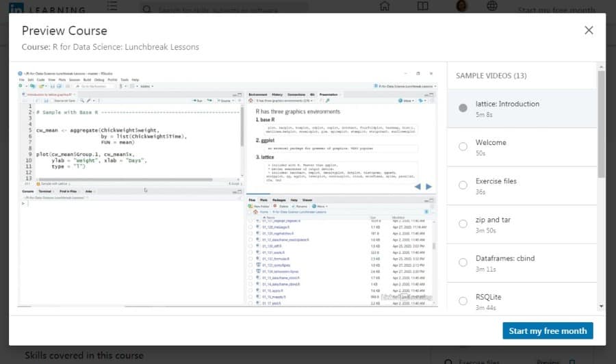The image size is (616, 364).
Task: Open the RSQLite sample video title
Action: click(488, 297)
